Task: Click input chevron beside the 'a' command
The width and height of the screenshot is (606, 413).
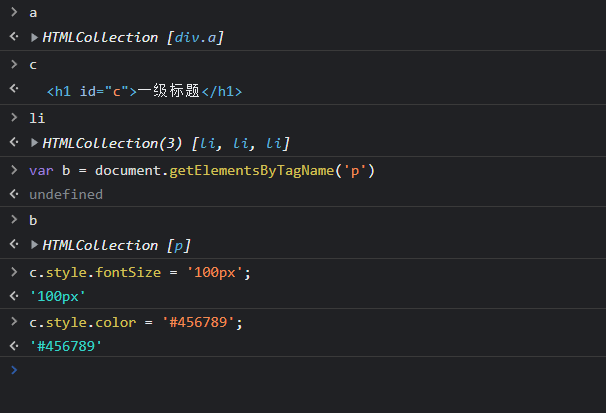Action: (x=13, y=12)
